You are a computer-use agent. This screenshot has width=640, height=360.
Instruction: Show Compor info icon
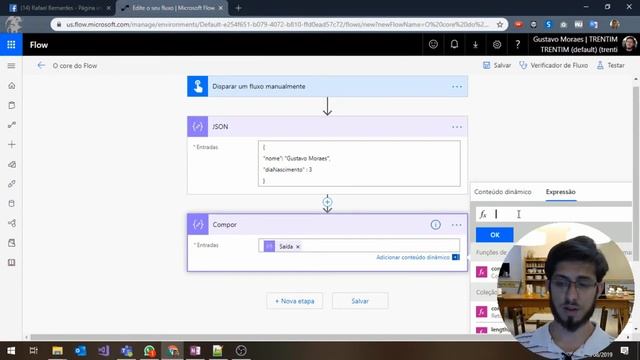[x=436, y=224]
